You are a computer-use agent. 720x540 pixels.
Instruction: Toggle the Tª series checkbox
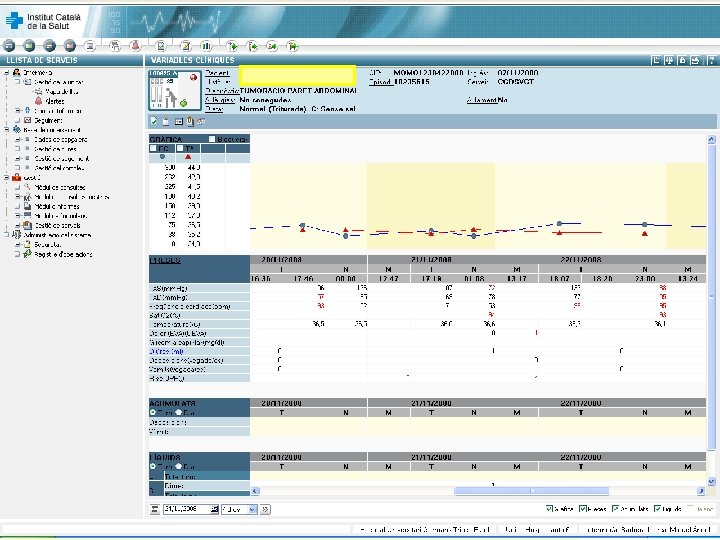click(x=180, y=148)
